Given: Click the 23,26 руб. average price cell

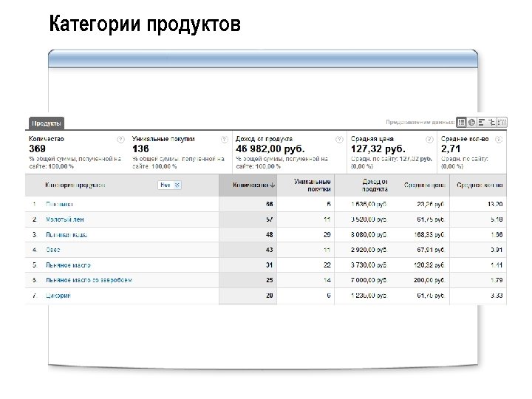Looking at the screenshot, I should [x=431, y=204].
